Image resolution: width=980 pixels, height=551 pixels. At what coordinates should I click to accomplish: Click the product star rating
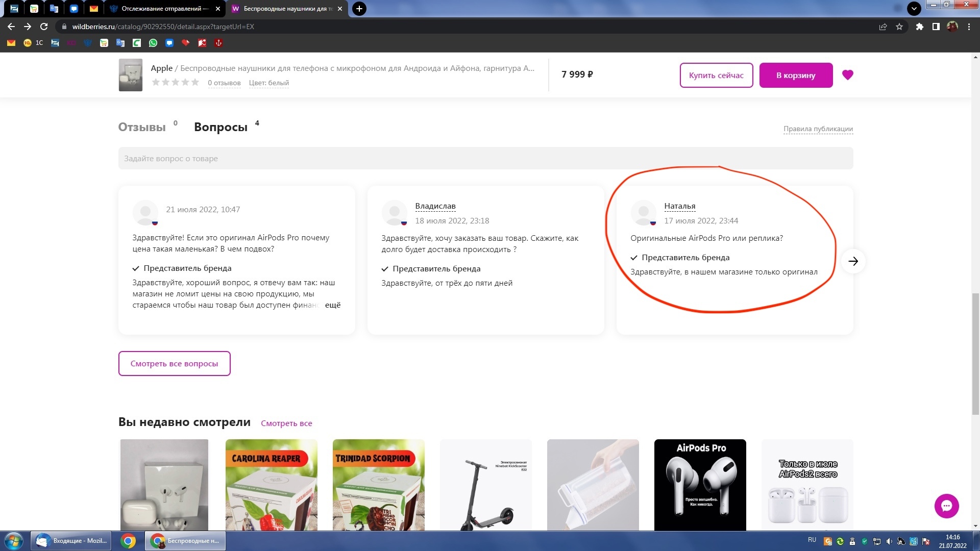tap(175, 83)
